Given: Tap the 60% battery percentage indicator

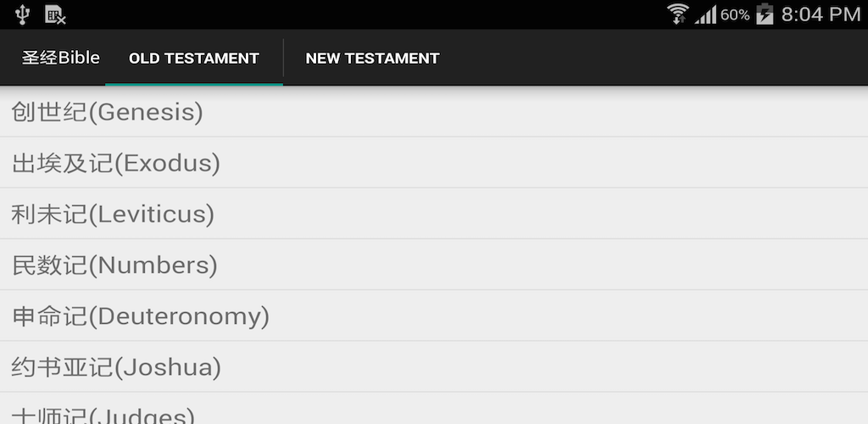Looking at the screenshot, I should click(x=735, y=14).
